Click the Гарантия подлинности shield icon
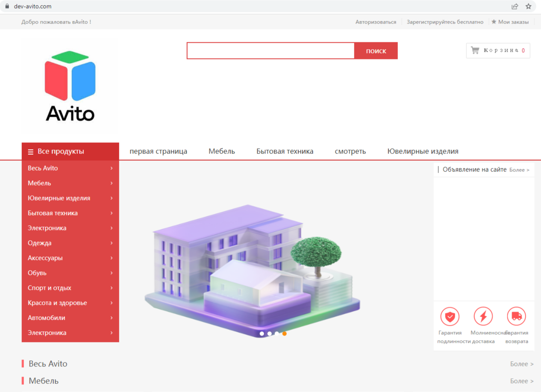Viewport: 541px width, 392px height. (450, 316)
